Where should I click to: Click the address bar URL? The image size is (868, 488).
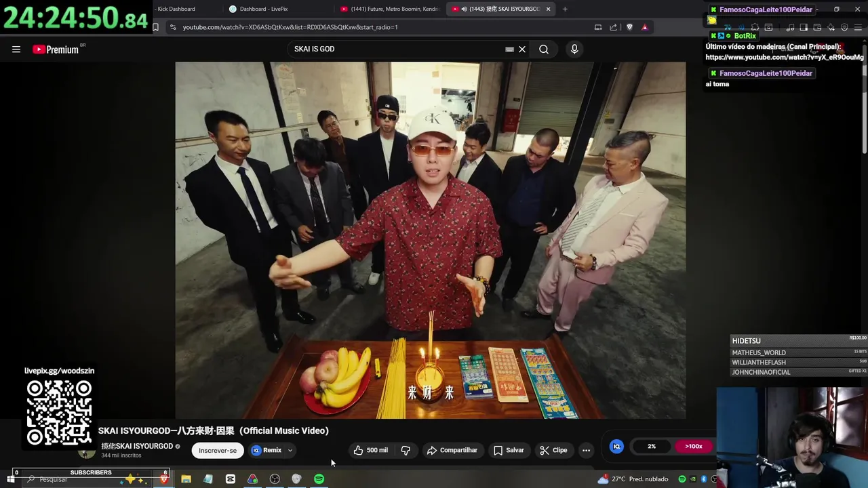click(x=290, y=27)
